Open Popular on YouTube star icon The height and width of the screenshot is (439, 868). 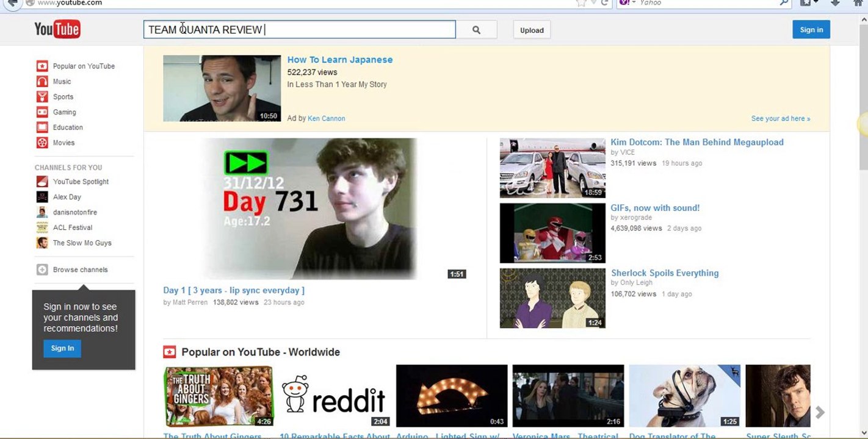click(42, 66)
